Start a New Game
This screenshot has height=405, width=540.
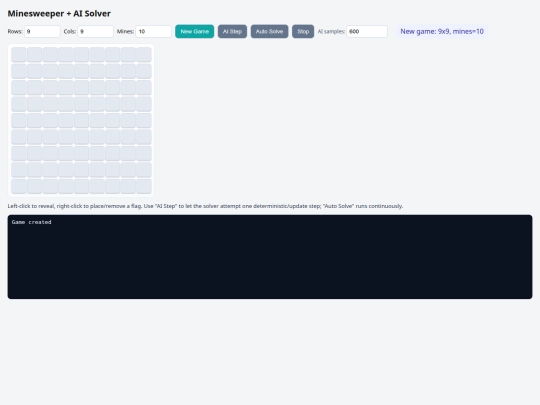pos(194,31)
